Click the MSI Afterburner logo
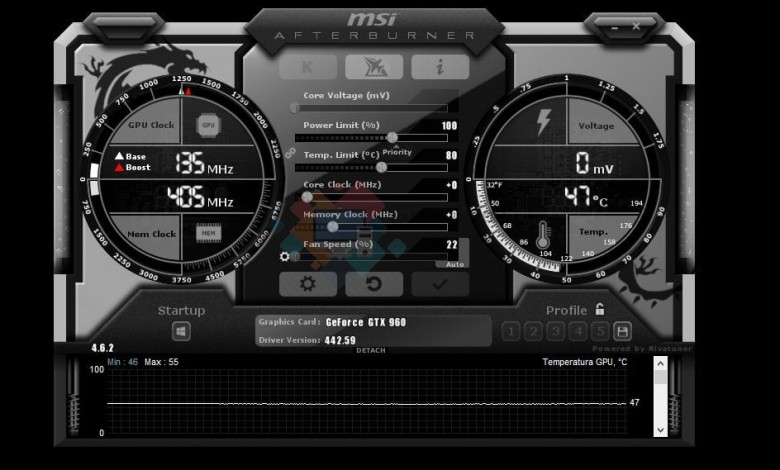Viewport: 780px width, 470px height. (374, 26)
